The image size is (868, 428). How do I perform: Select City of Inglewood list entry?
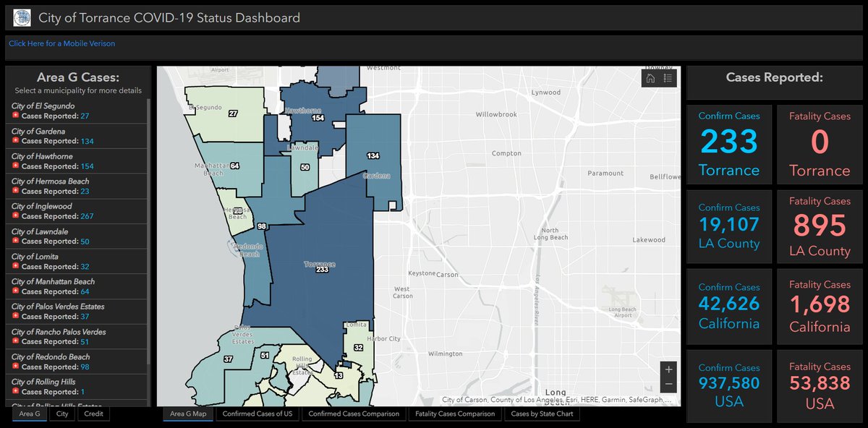pyautogui.click(x=76, y=211)
